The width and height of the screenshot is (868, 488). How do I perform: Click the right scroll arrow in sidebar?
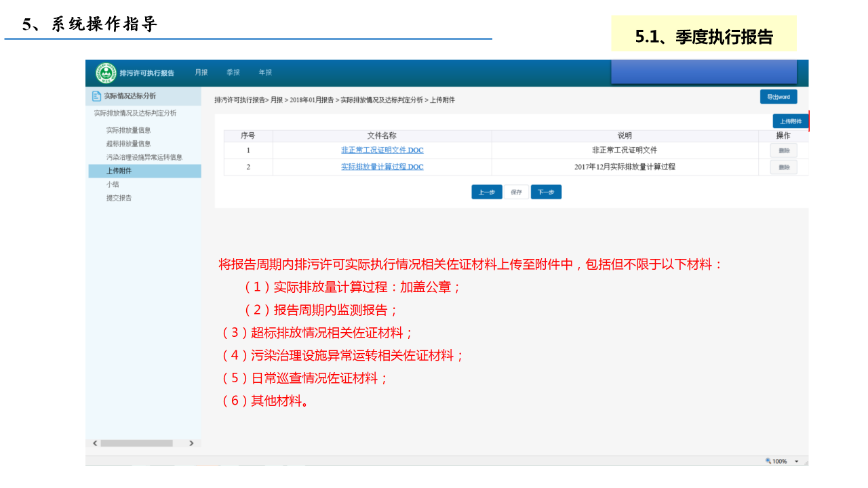click(191, 443)
